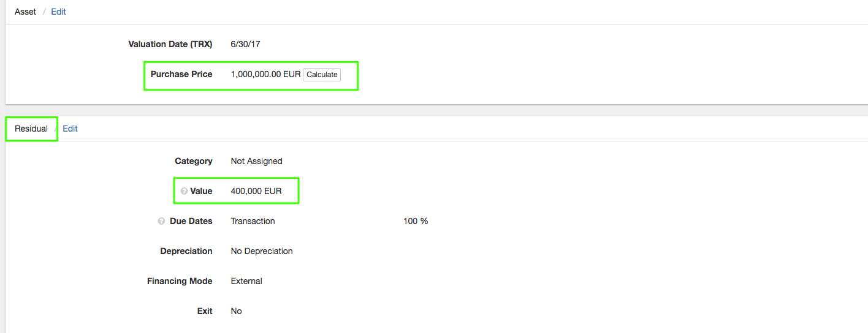Click the Financing Mode label

(180, 281)
